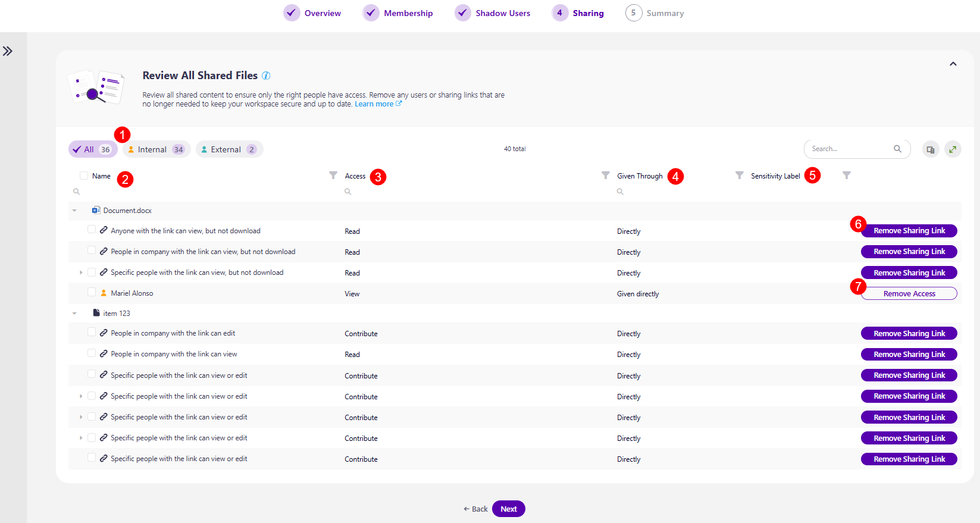Check the 'Anyone with the link can view' row
The width and height of the screenshot is (980, 523).
[x=92, y=230]
